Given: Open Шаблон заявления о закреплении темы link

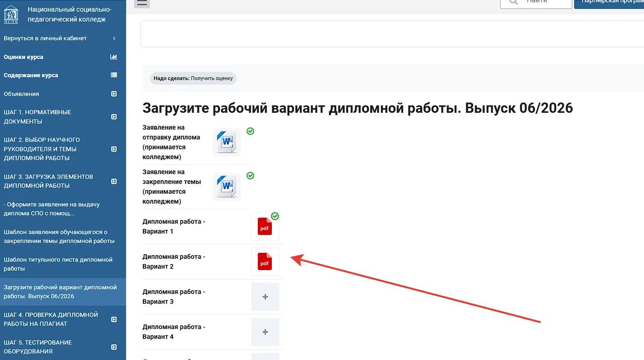Looking at the screenshot, I should [x=59, y=236].
